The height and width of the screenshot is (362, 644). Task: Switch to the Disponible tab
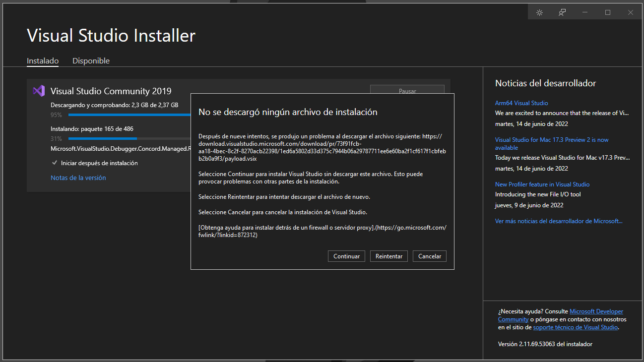coord(91,61)
